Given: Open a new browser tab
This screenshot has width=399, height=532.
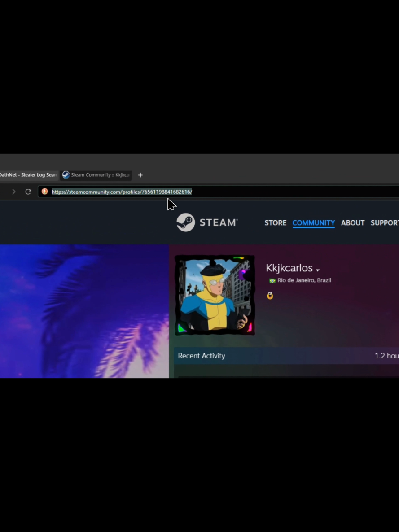Looking at the screenshot, I should 140,175.
